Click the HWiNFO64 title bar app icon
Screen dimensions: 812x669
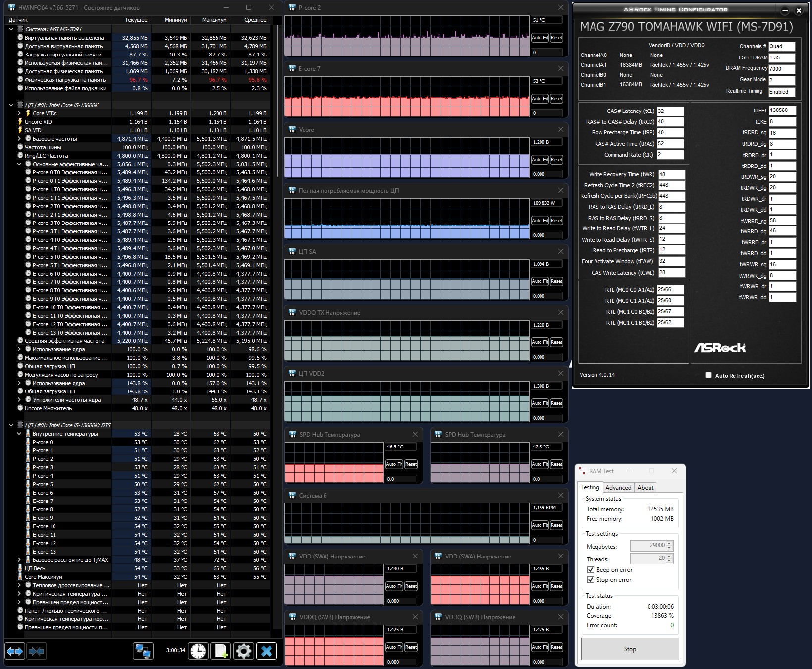pos(12,7)
